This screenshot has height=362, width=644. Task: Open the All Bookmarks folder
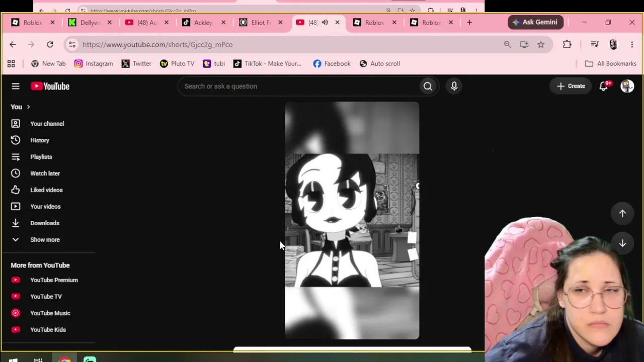pyautogui.click(x=610, y=64)
